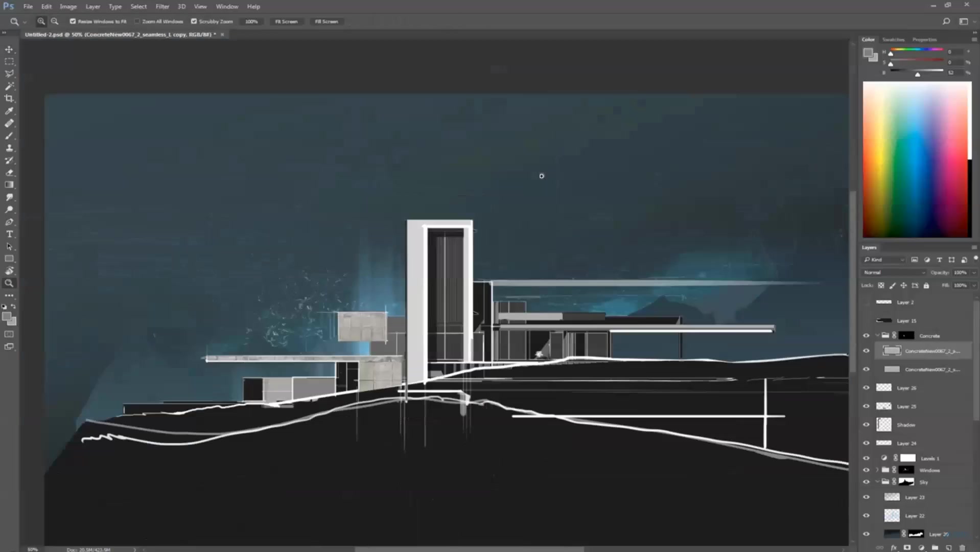Open the blend mode dropdown showing Normal
Image resolution: width=980 pixels, height=552 pixels.
click(x=894, y=272)
